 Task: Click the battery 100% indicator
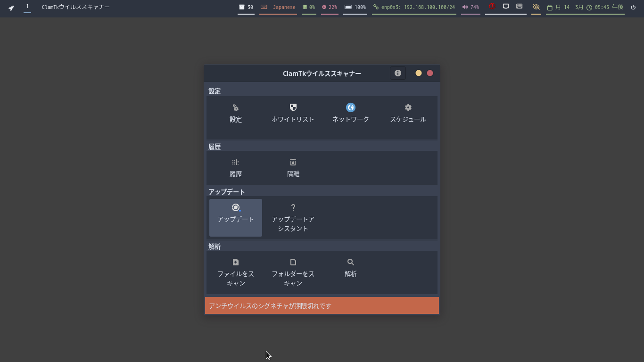pos(355,7)
